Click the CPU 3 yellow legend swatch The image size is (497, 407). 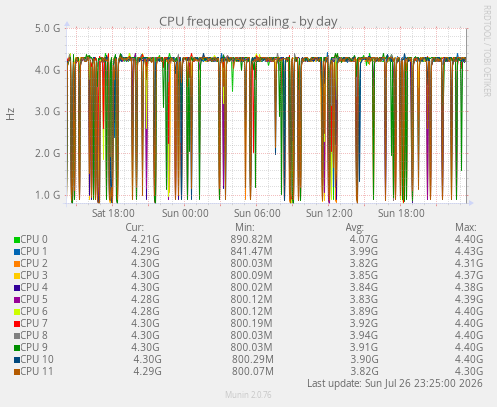pos(17,276)
